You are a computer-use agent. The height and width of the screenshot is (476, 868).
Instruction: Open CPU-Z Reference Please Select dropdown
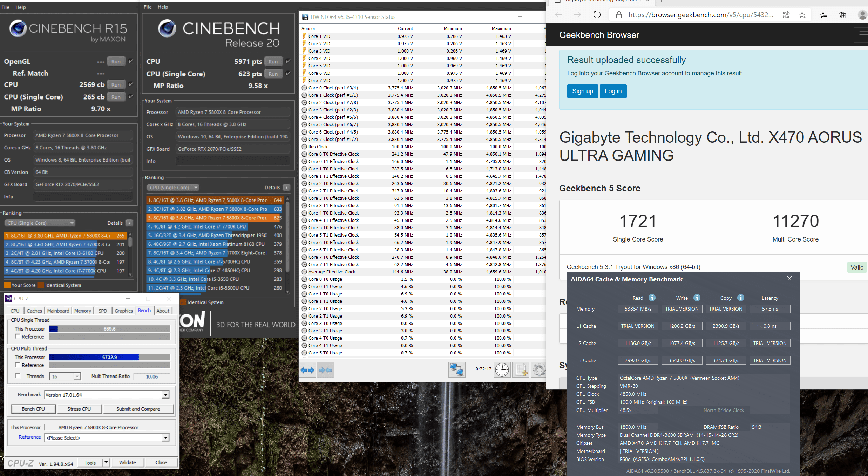(165, 438)
